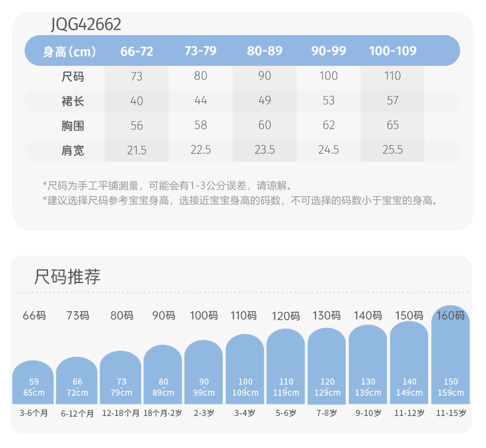Click the blue bar showing 80-89cm
Viewport: 486px width, 448px height.
(163, 375)
